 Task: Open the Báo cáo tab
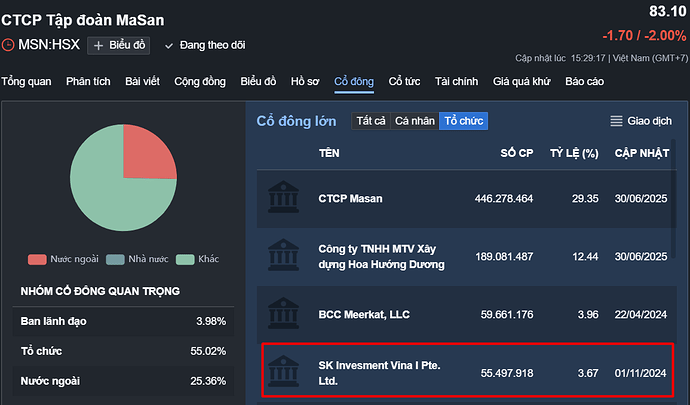click(584, 81)
